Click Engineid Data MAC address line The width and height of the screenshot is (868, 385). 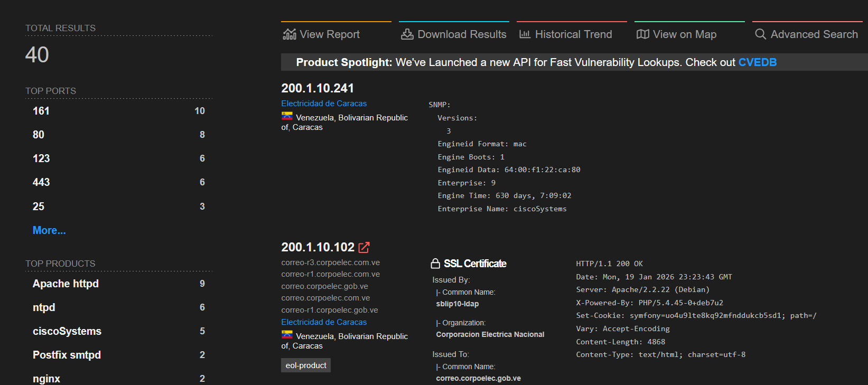pos(509,170)
